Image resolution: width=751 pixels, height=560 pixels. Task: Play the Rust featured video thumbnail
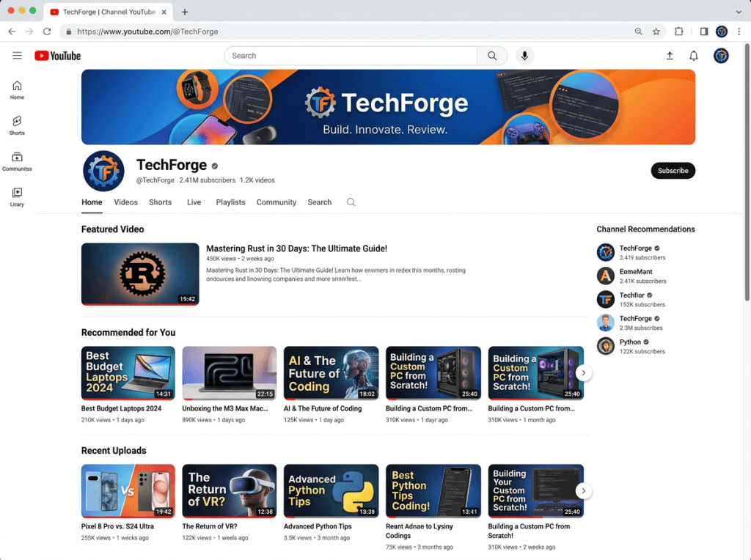140,274
